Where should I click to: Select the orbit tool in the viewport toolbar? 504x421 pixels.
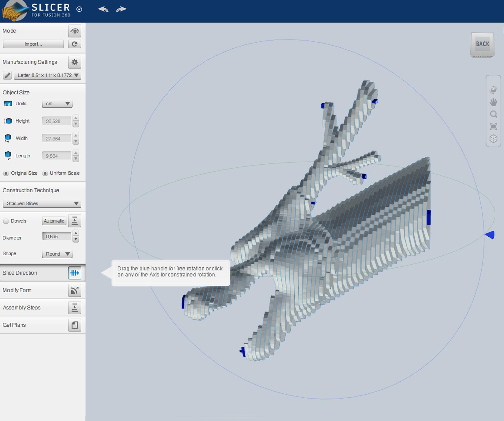(493, 90)
